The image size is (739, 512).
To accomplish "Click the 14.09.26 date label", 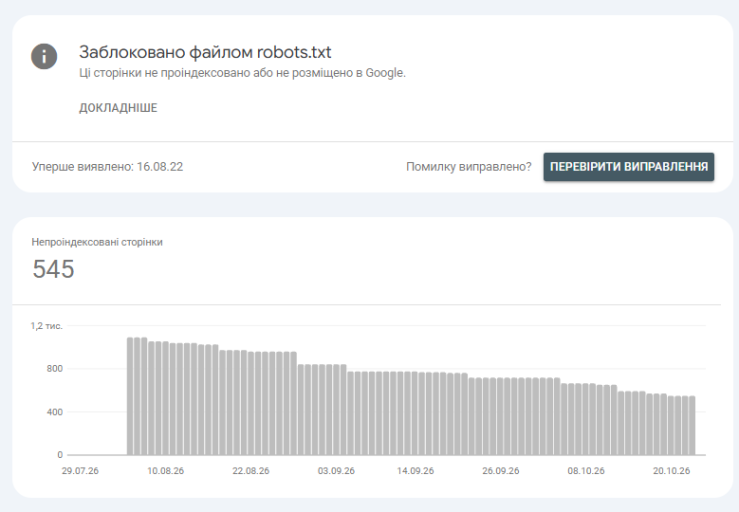I will (x=415, y=471).
